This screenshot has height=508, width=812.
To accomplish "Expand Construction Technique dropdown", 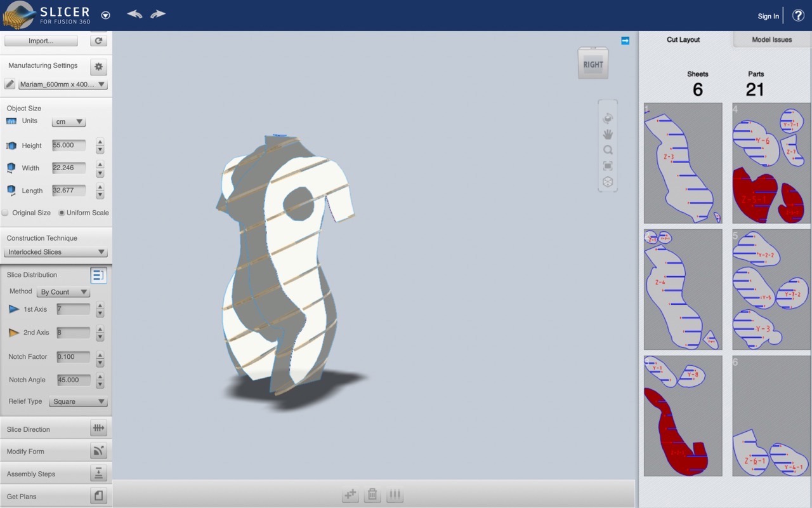I will click(x=56, y=252).
